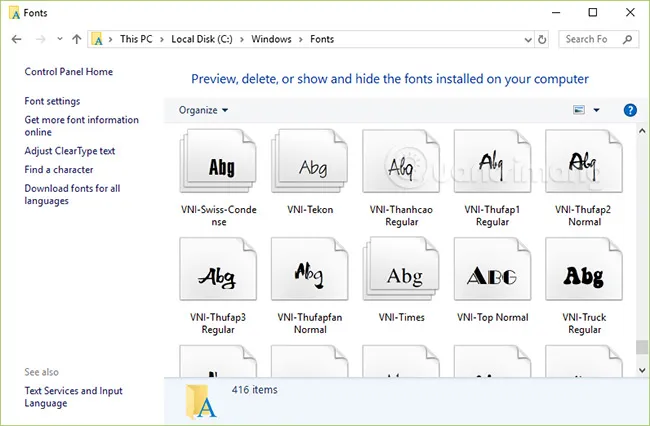Minimize the Fonts window
The image size is (650, 426).
556,12
